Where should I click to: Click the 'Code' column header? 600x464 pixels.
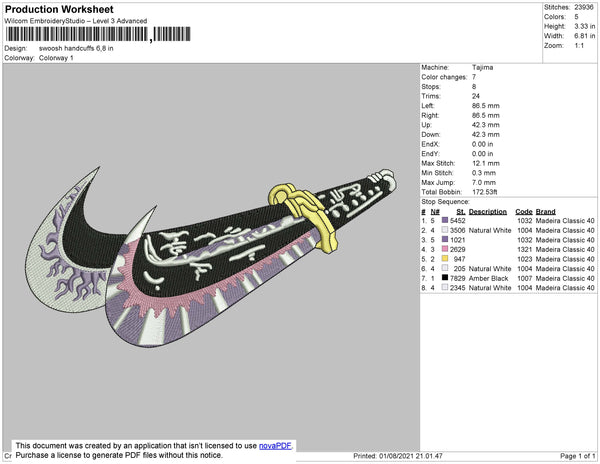(x=524, y=212)
